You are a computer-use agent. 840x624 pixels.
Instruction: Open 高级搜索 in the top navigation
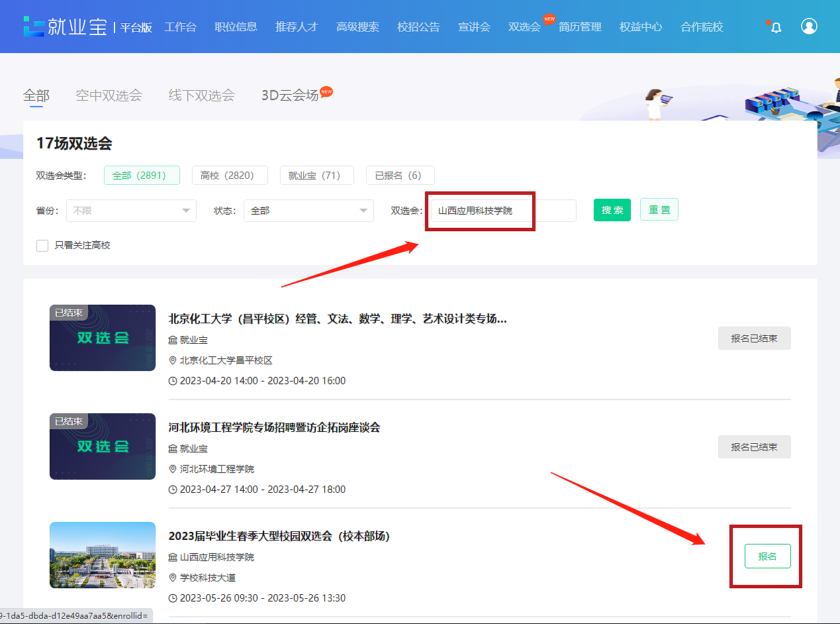357,27
